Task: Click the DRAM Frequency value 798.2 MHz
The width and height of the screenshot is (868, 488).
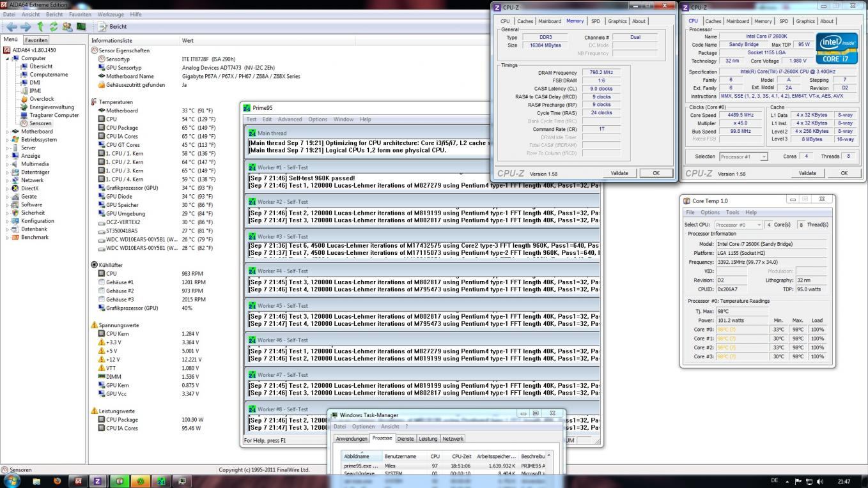Action: [x=601, y=73]
